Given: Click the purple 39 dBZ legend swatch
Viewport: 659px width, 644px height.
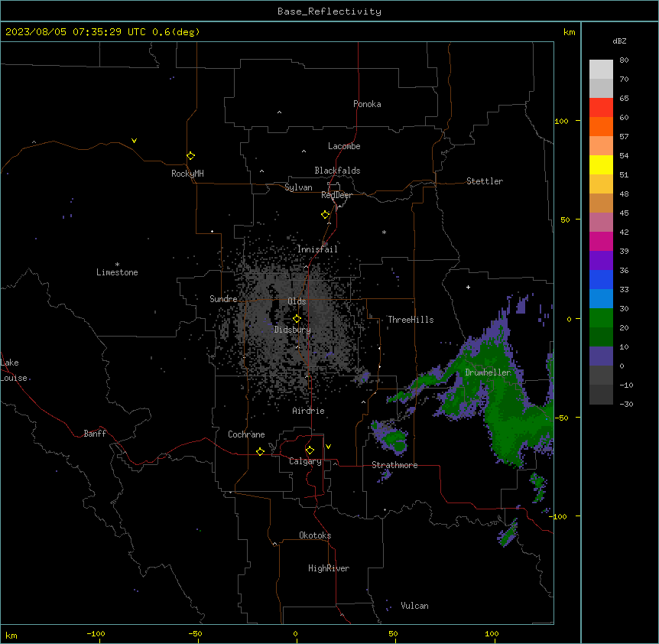Looking at the screenshot, I should 601,260.
